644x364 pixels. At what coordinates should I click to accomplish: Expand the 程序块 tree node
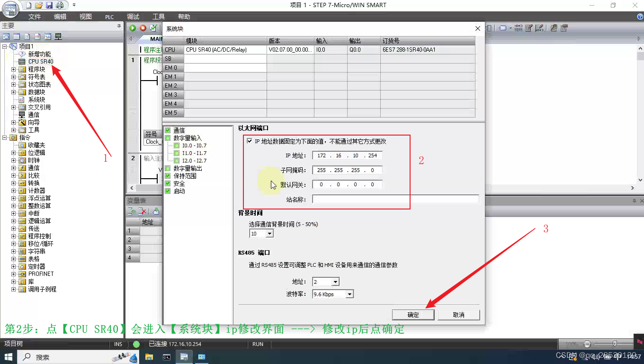tap(14, 69)
